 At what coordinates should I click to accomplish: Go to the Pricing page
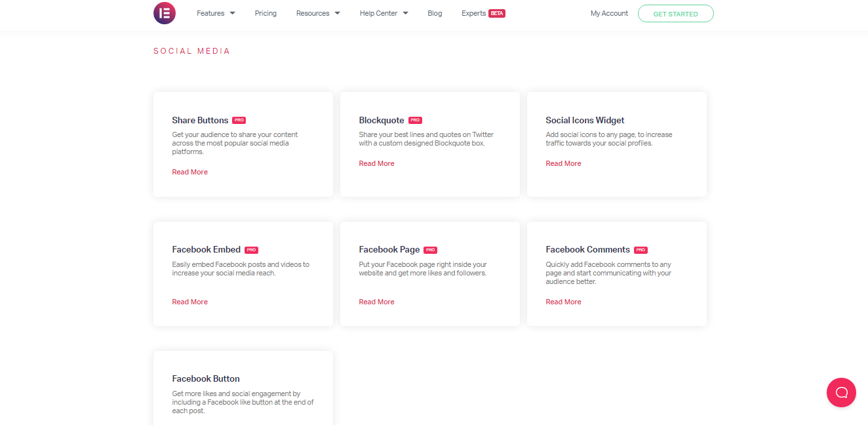[266, 13]
